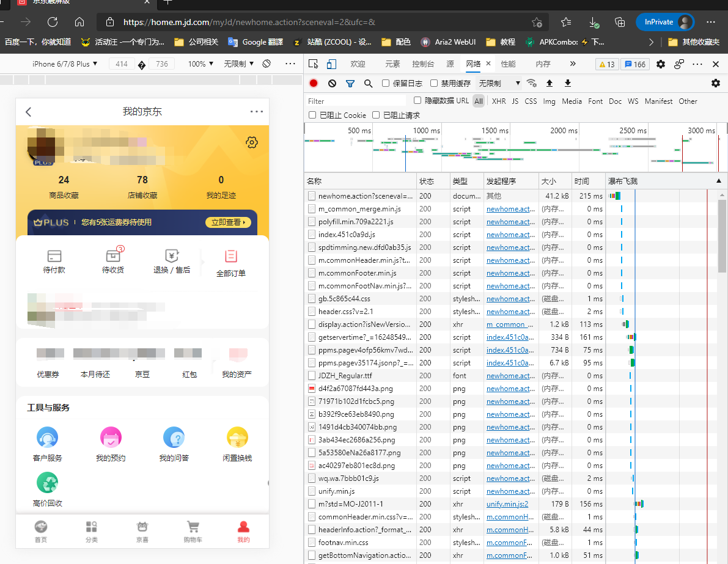The height and width of the screenshot is (564, 728).
Task: Open DevTools settings gear in tab bar
Action: pos(661,64)
